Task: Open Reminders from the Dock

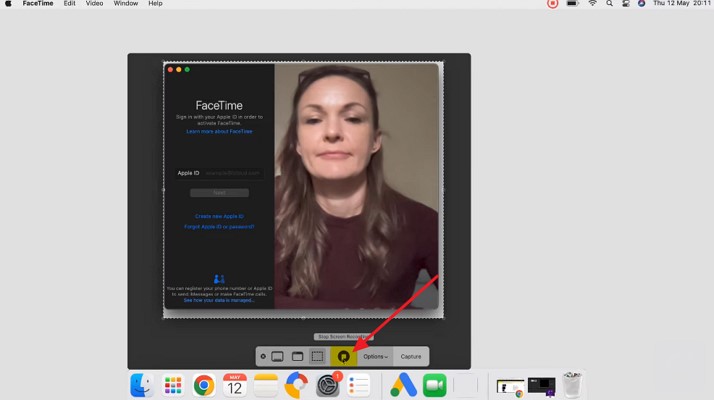Action: pyautogui.click(x=359, y=385)
